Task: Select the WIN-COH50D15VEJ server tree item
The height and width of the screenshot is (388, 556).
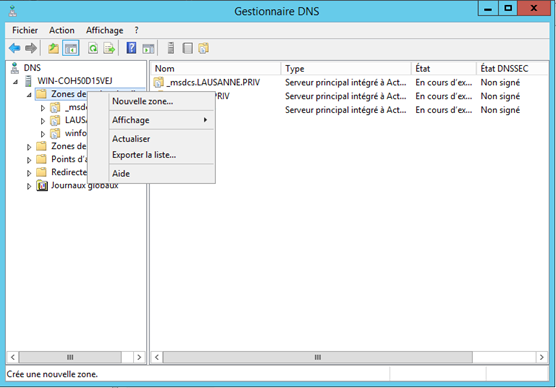Action: 75,81
